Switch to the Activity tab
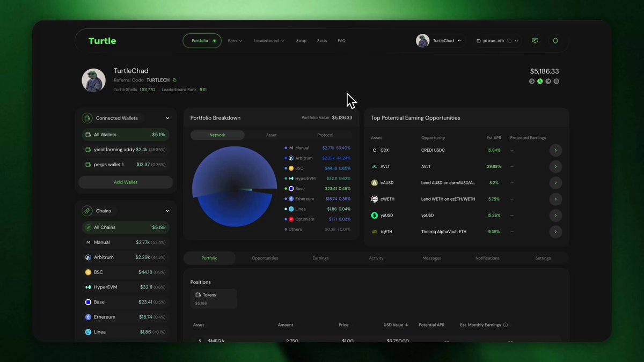The height and width of the screenshot is (362, 644). (376, 258)
